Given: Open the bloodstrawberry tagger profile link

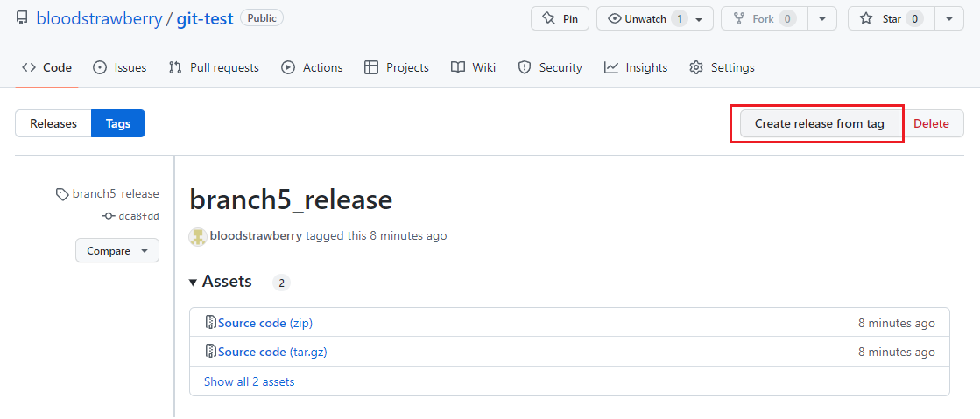Looking at the screenshot, I should point(257,236).
